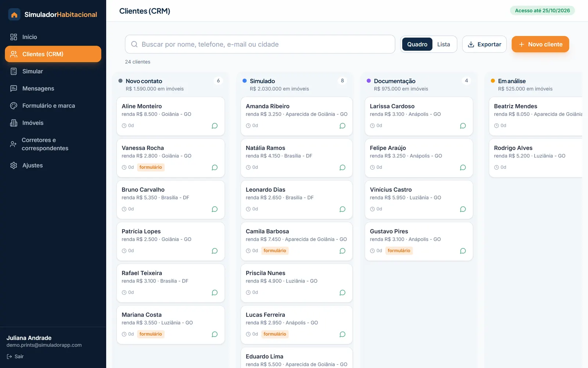Screen dimensions: 588x368
Task: Open chat icon on Larissa Cardoso card
Action: point(463,126)
